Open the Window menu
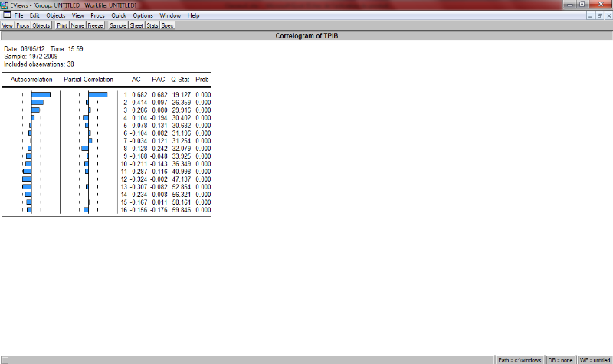 170,15
